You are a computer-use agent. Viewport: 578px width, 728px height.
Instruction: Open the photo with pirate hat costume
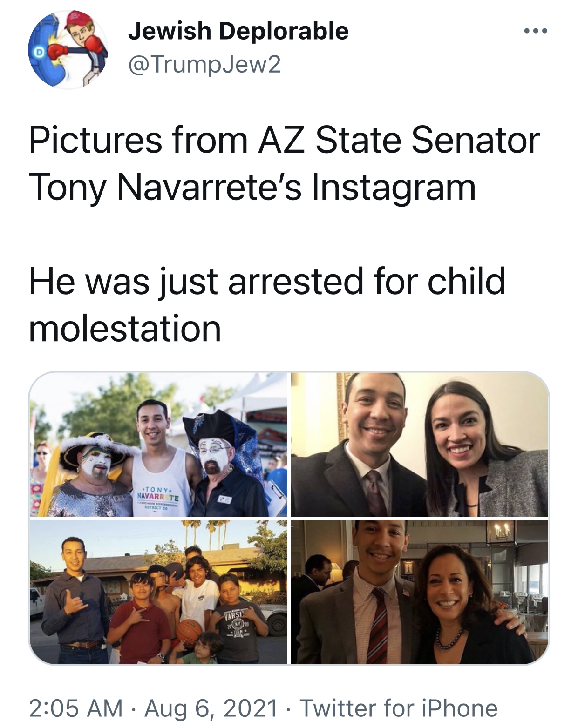click(x=158, y=445)
